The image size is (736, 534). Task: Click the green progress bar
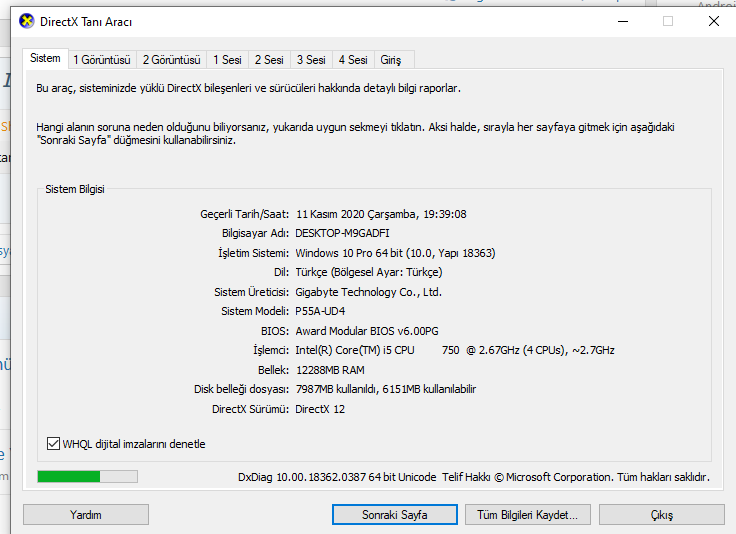87,477
